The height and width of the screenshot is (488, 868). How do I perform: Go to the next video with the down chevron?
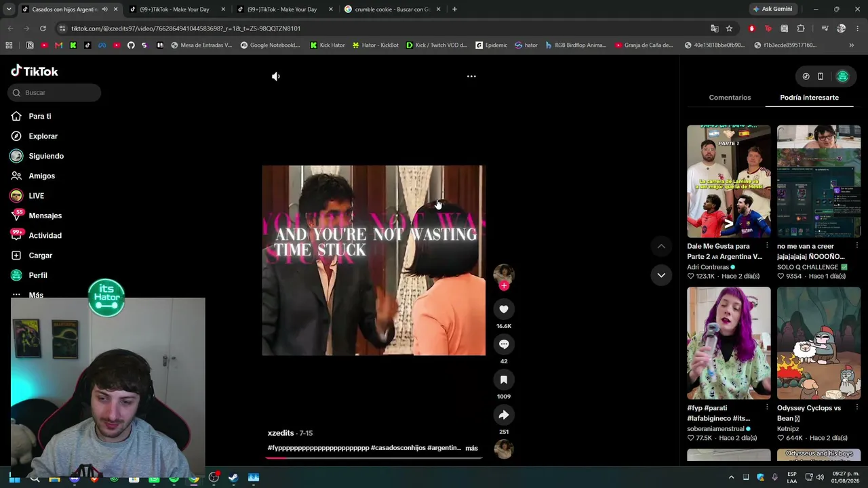[661, 274]
